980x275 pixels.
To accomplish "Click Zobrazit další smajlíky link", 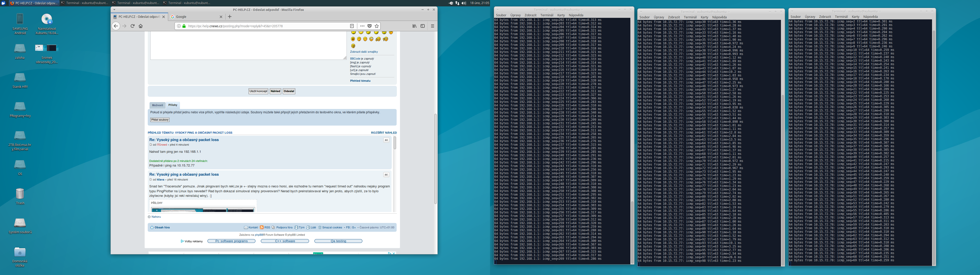I will click(364, 52).
